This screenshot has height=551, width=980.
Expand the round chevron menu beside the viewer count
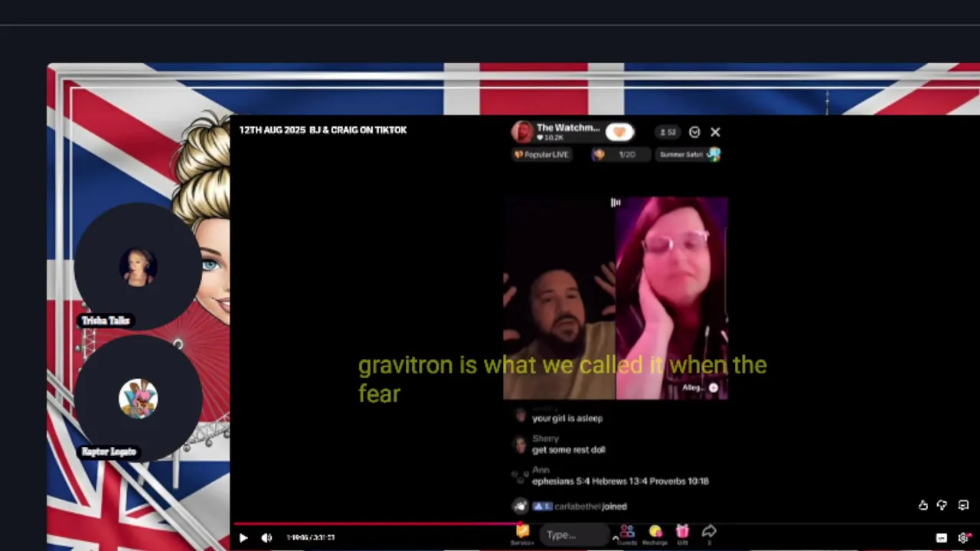coord(694,132)
